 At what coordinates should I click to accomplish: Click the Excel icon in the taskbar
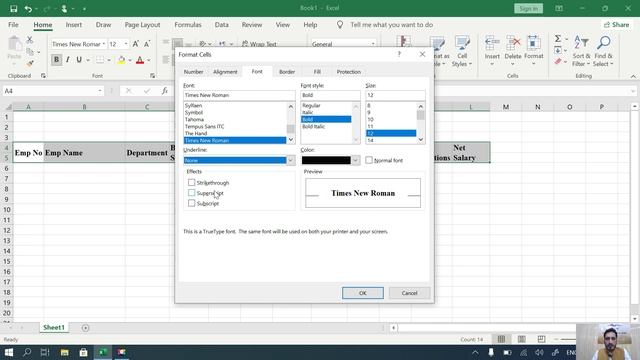[102, 352]
